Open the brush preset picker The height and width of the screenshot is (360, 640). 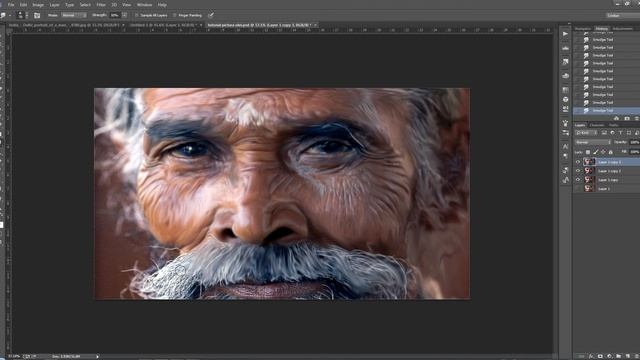[x=22, y=16]
